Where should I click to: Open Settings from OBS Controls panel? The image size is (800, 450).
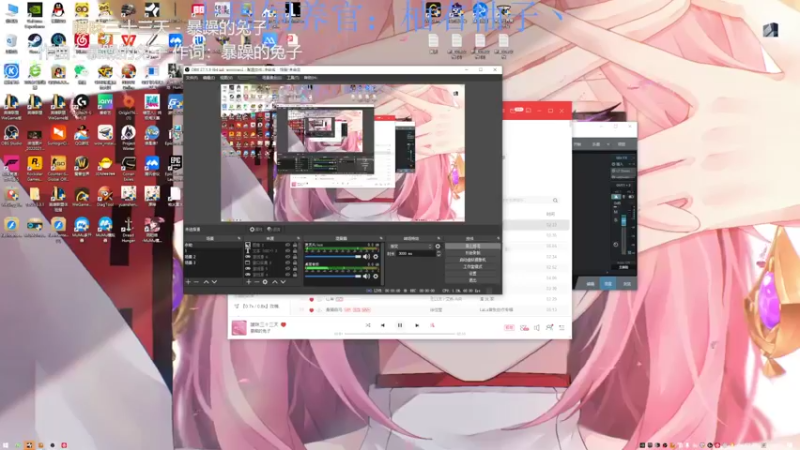click(472, 273)
